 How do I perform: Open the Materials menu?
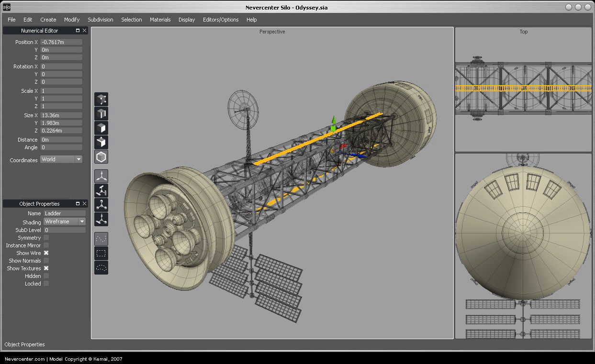point(160,20)
